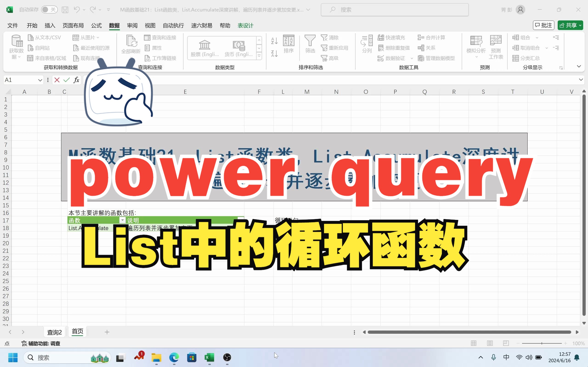Click the zoom slider in status bar

pyautogui.click(x=542, y=343)
